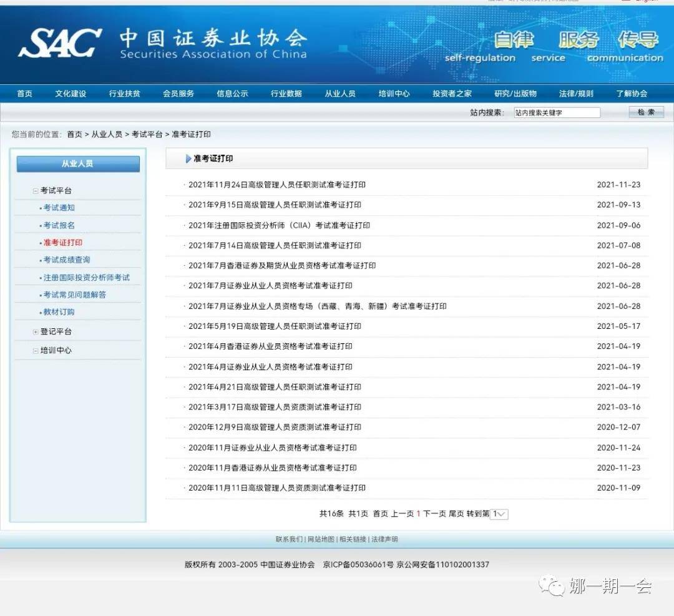
Task: Click the 首页 breadcrumb link
Action: (x=75, y=134)
